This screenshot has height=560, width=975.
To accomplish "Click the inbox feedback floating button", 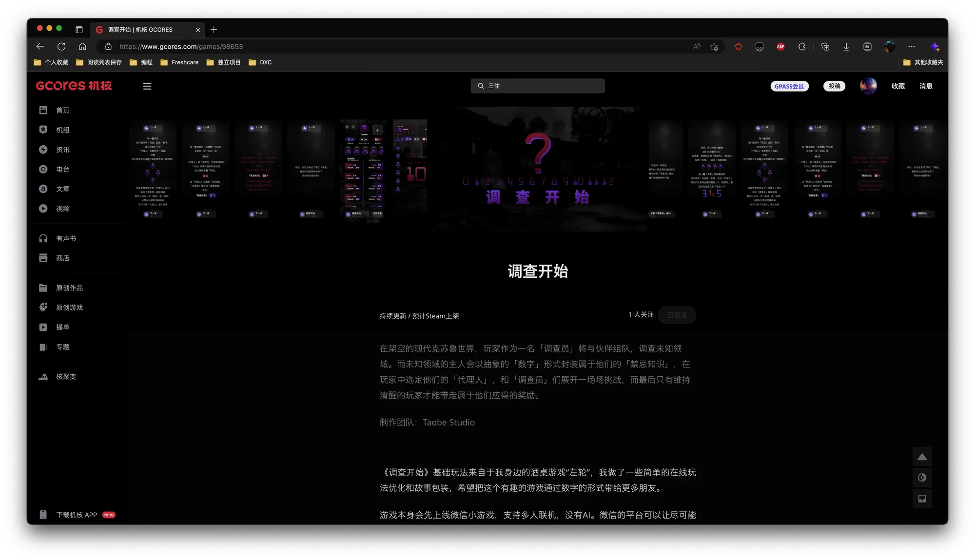I will click(x=922, y=499).
